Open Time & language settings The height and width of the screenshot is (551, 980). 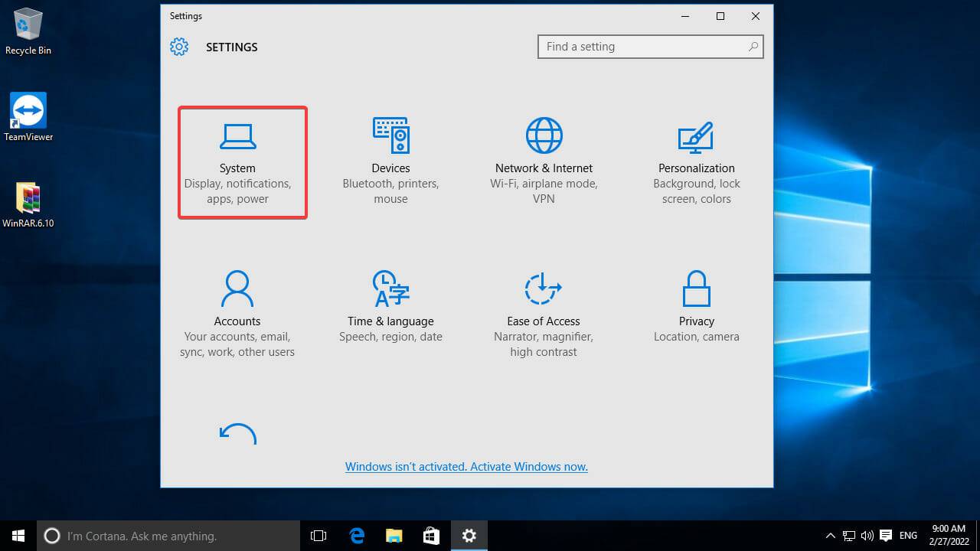point(390,306)
